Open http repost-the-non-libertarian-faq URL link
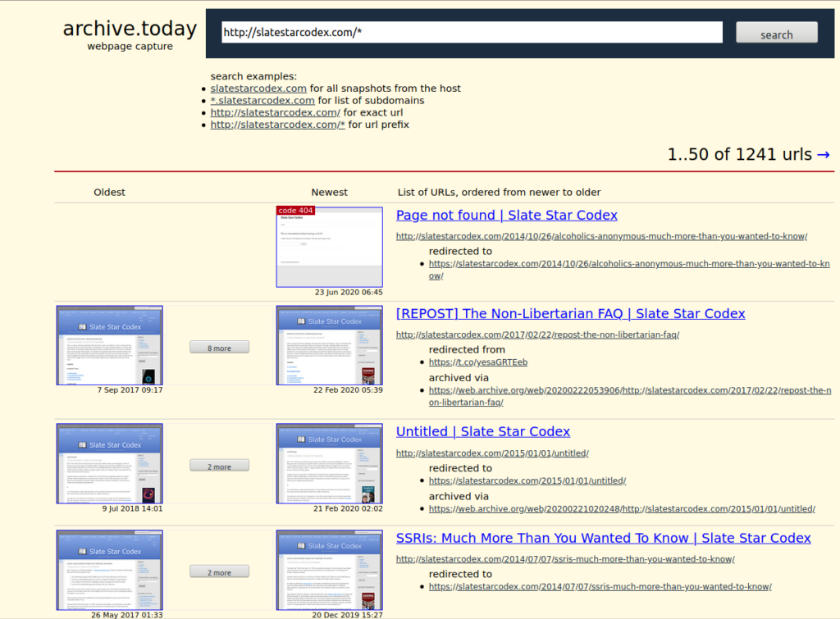 pyautogui.click(x=538, y=335)
